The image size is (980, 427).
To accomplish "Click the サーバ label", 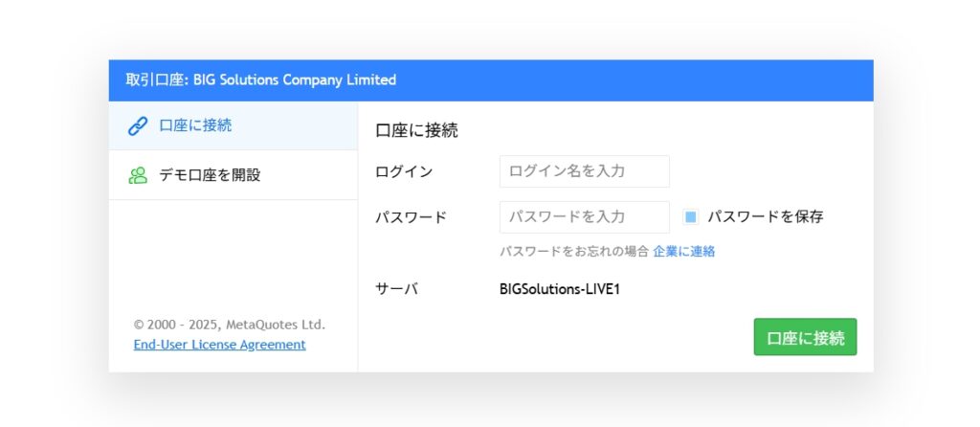I will tap(396, 288).
